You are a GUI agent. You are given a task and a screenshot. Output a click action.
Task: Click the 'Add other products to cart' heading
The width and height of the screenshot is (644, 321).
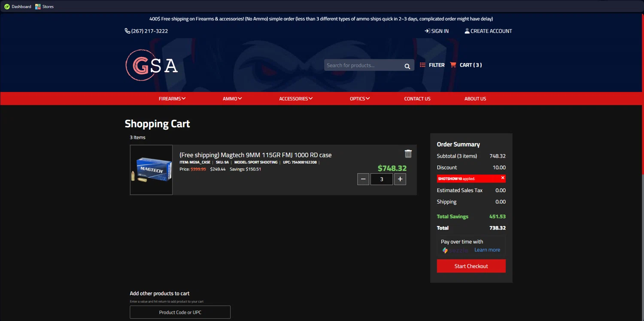point(160,293)
